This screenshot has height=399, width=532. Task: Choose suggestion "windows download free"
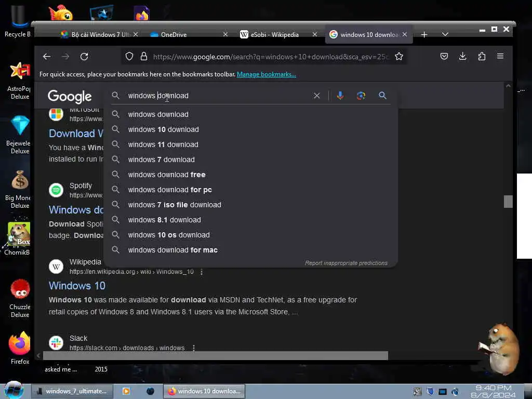point(251,175)
